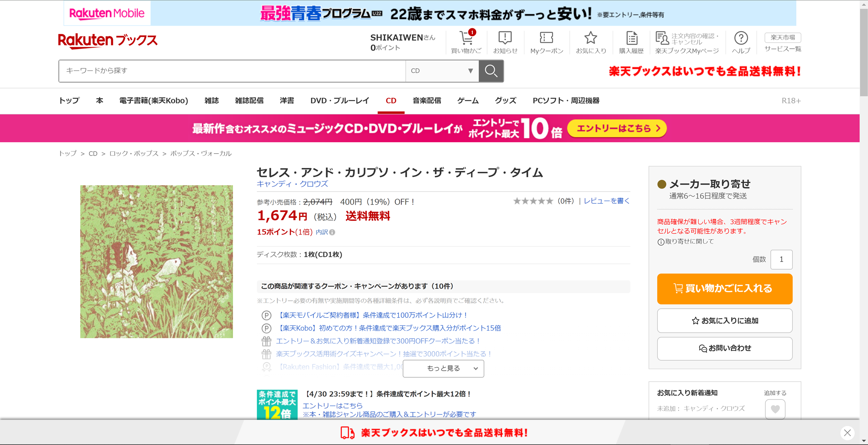
Task: Click the magnifier search button
Action: [491, 71]
